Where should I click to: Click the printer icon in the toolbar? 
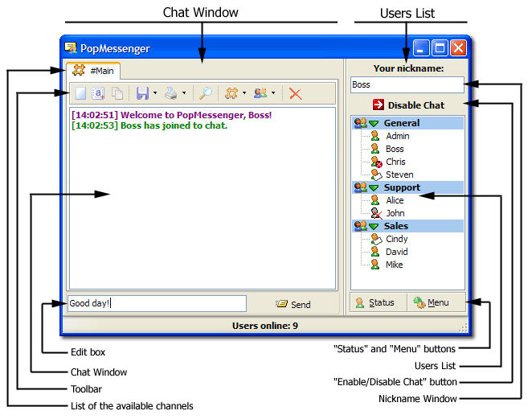pyautogui.click(x=171, y=93)
